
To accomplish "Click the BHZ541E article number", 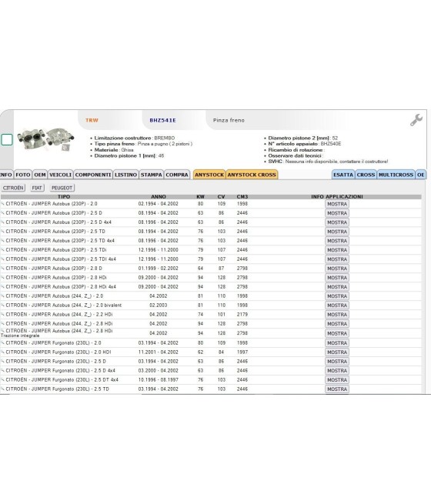I will click(x=162, y=120).
